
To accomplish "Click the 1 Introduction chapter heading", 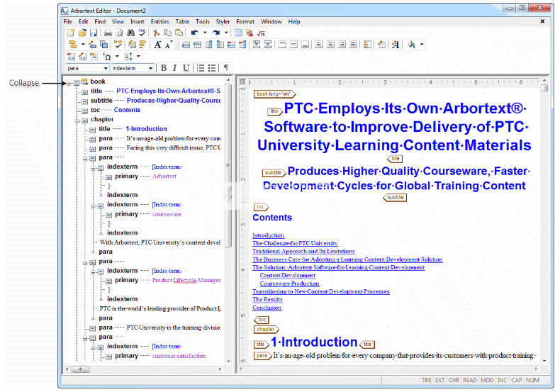I will point(314,342).
